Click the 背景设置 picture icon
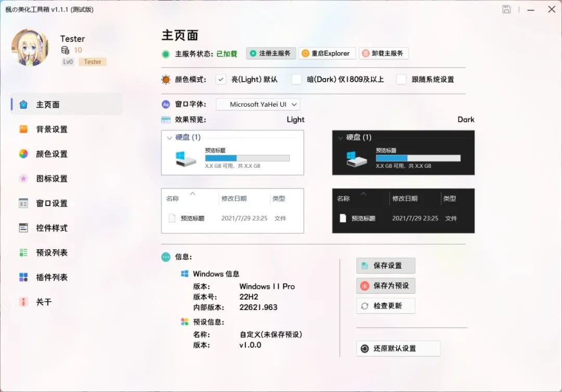Image resolution: width=562 pixels, height=392 pixels. [x=23, y=129]
